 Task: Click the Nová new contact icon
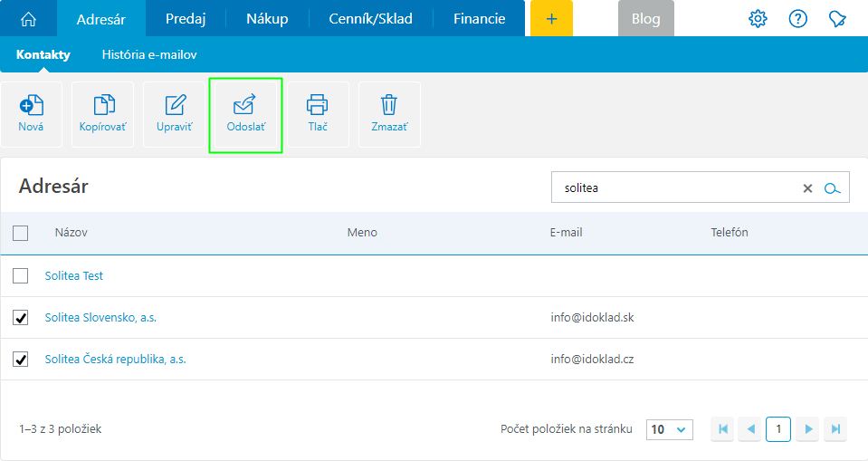[31, 105]
